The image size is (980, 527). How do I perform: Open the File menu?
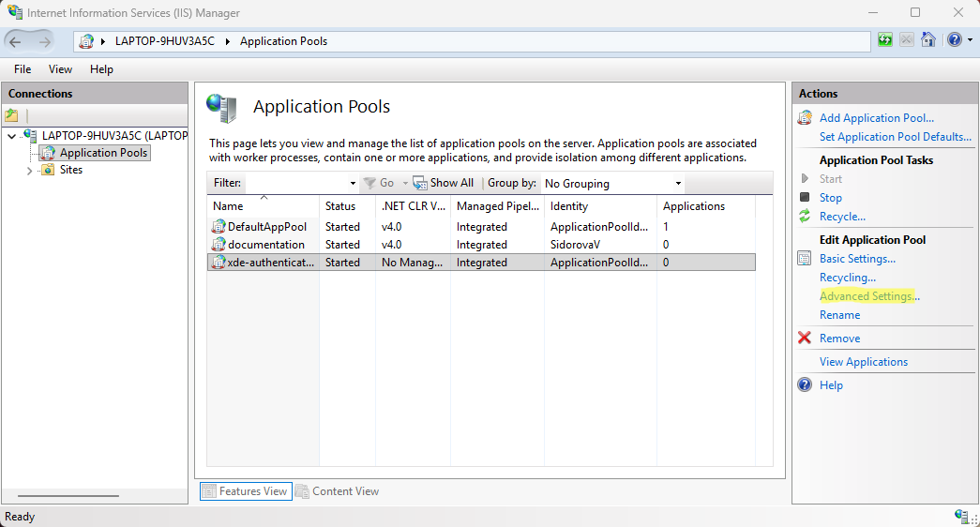click(x=23, y=69)
